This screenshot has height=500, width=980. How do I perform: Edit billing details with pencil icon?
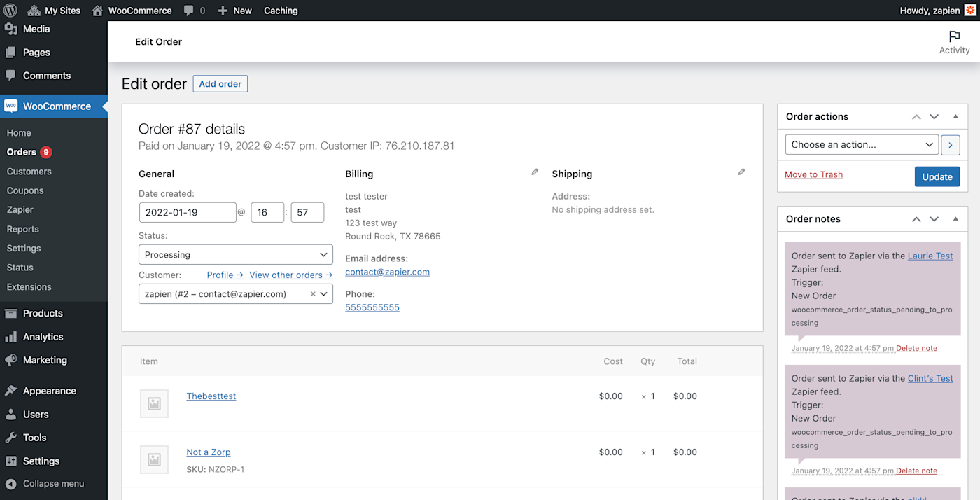click(535, 172)
